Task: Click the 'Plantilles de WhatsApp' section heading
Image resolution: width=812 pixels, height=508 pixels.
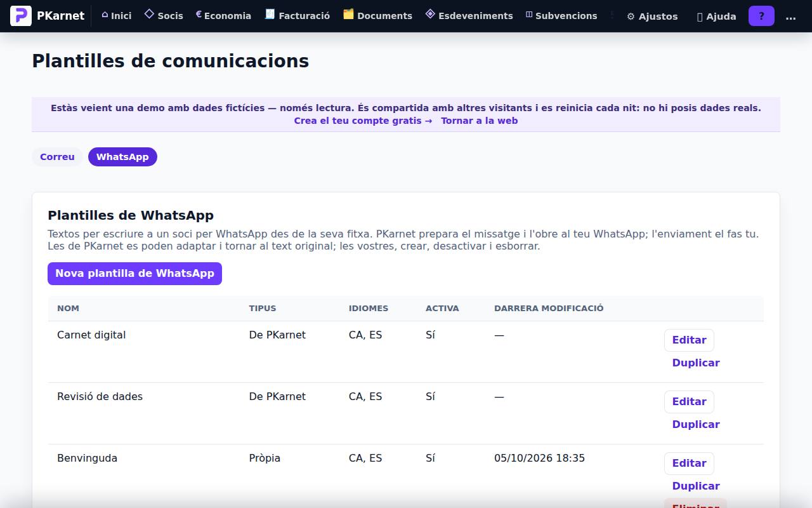Action: 131,215
